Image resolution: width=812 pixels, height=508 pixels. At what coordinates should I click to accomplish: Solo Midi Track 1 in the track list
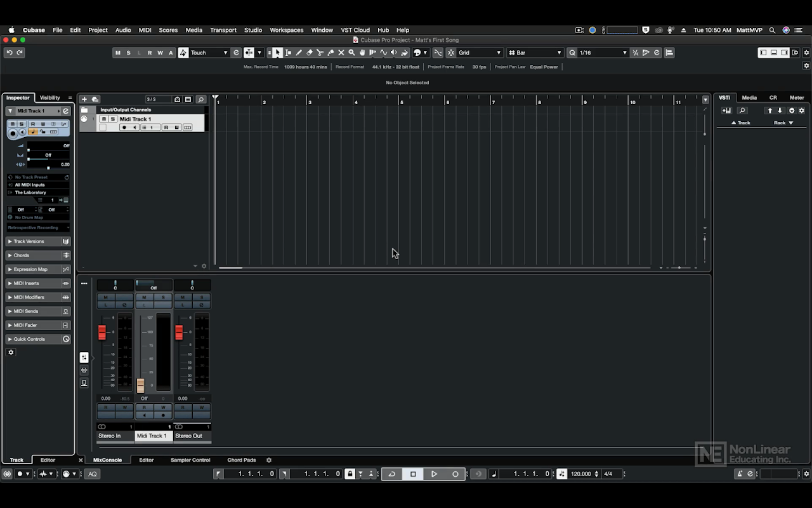click(113, 119)
